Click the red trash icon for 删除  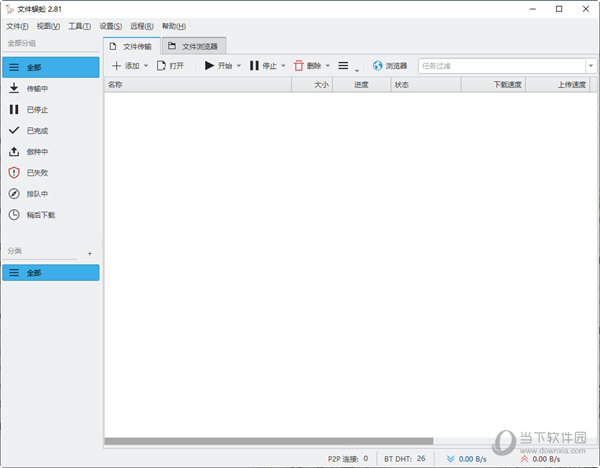(298, 66)
